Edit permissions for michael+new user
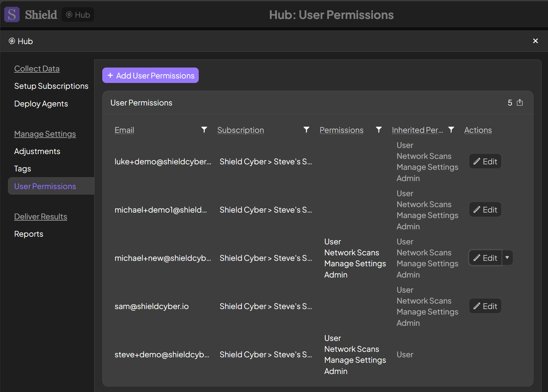Viewport: 548px width, 392px height. pyautogui.click(x=485, y=258)
